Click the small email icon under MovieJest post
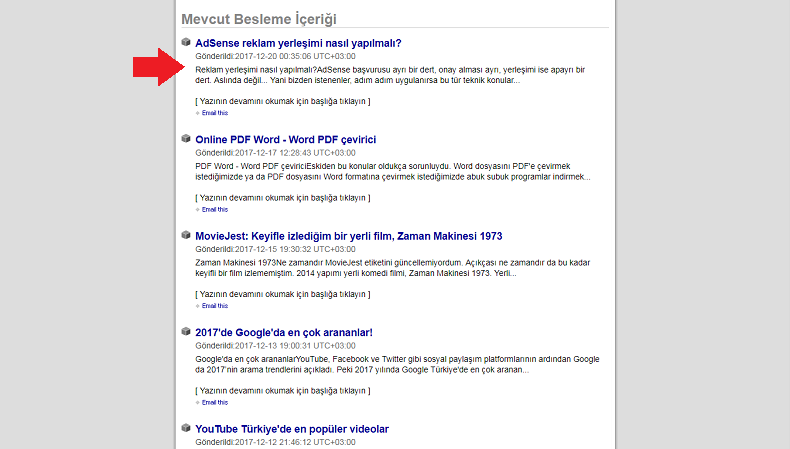The image size is (790, 449). tap(198, 306)
